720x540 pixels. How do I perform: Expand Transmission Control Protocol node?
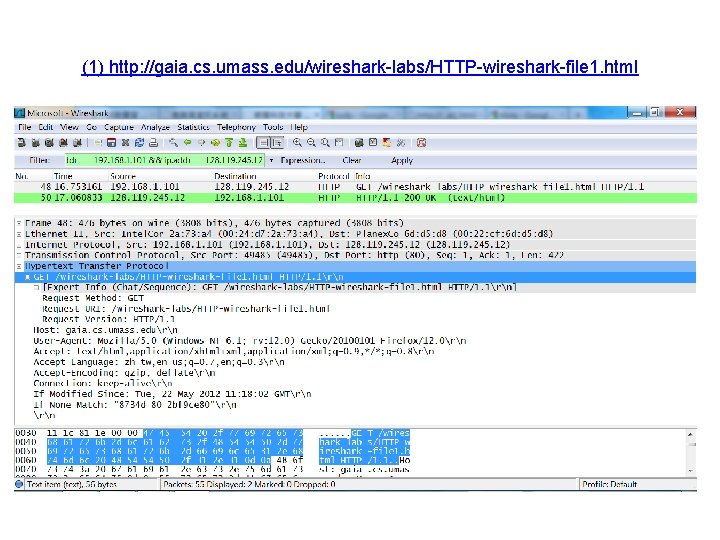pos(19,255)
